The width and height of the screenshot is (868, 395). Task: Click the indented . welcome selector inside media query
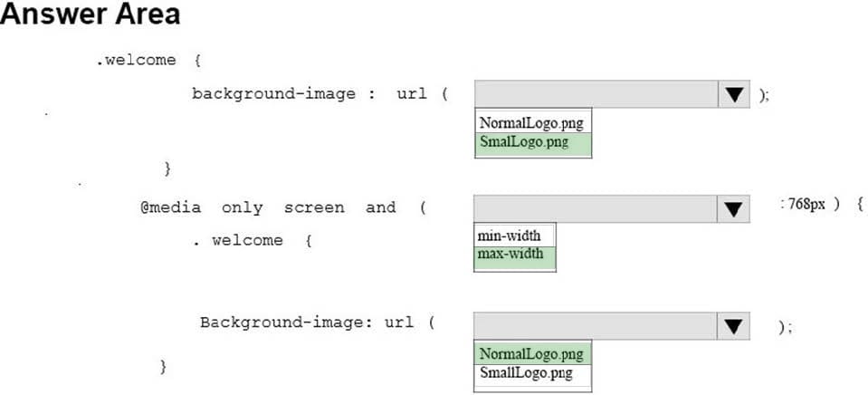click(241, 240)
